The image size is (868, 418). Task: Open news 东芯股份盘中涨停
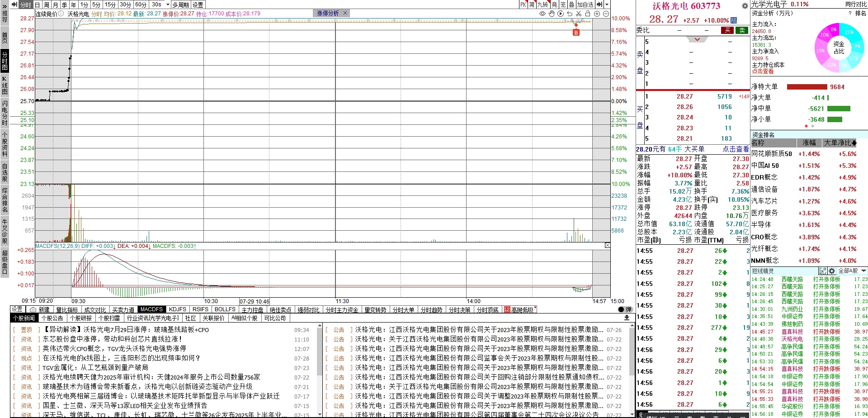[x=112, y=339]
